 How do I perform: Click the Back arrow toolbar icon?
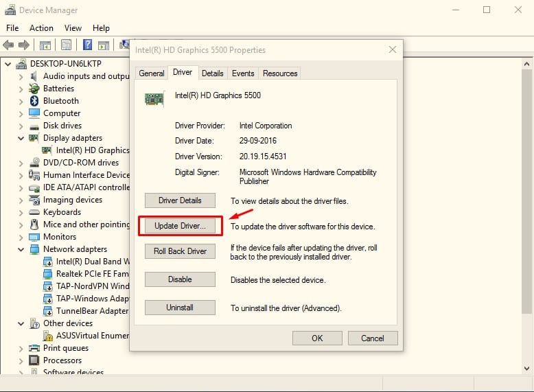click(8, 45)
